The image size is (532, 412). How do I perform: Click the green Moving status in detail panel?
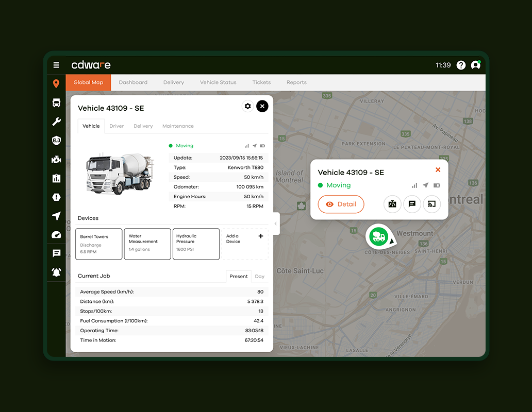coord(181,146)
